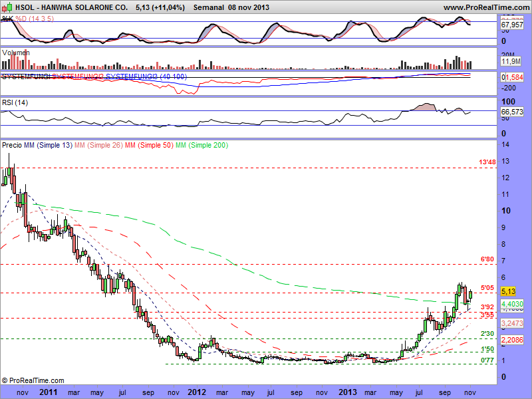
Task: Click the 2'30 support level label
Action: coord(487,334)
